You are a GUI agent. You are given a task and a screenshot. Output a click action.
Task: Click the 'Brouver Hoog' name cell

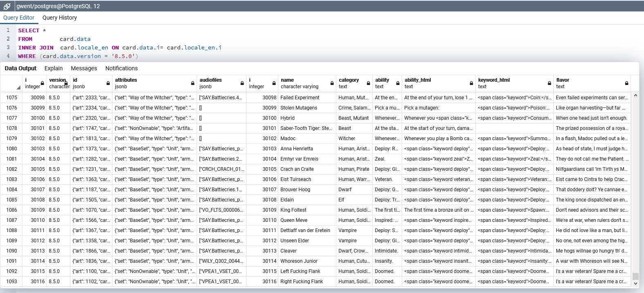[307, 190]
